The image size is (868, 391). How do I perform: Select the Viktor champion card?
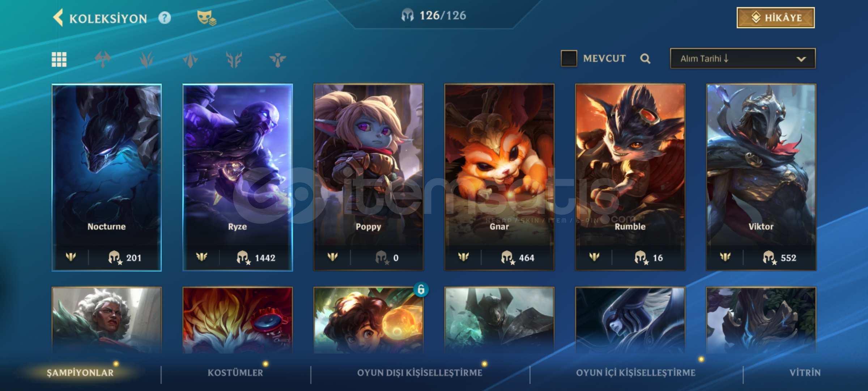click(761, 177)
